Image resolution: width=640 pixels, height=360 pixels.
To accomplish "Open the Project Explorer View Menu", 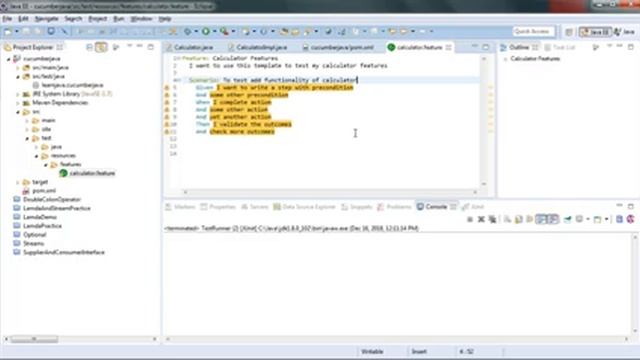I will [x=129, y=47].
